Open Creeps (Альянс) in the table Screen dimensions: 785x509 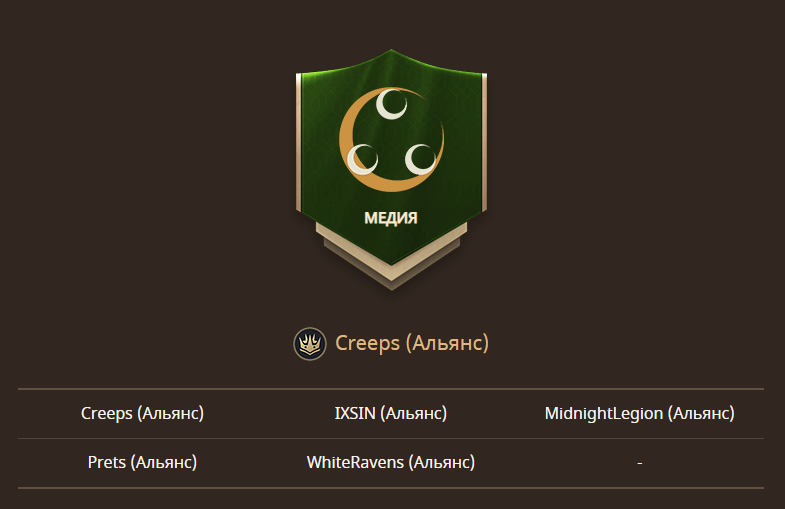(x=143, y=413)
